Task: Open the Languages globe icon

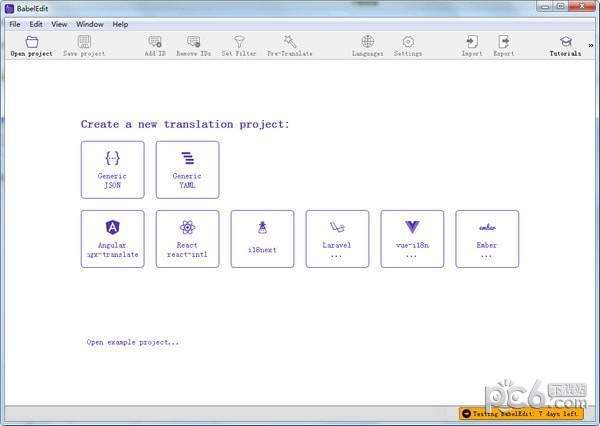Action: 368,45
